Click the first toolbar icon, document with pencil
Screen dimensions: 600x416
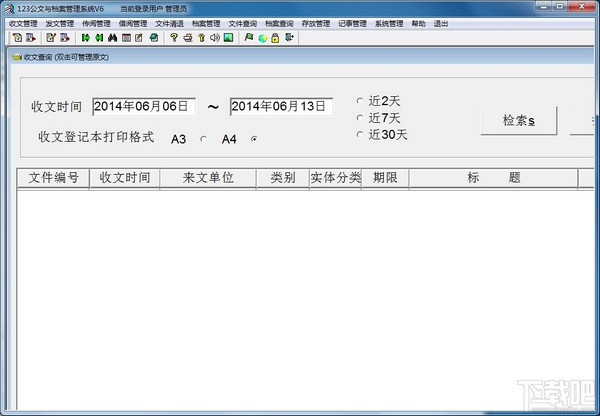pyautogui.click(x=17, y=38)
